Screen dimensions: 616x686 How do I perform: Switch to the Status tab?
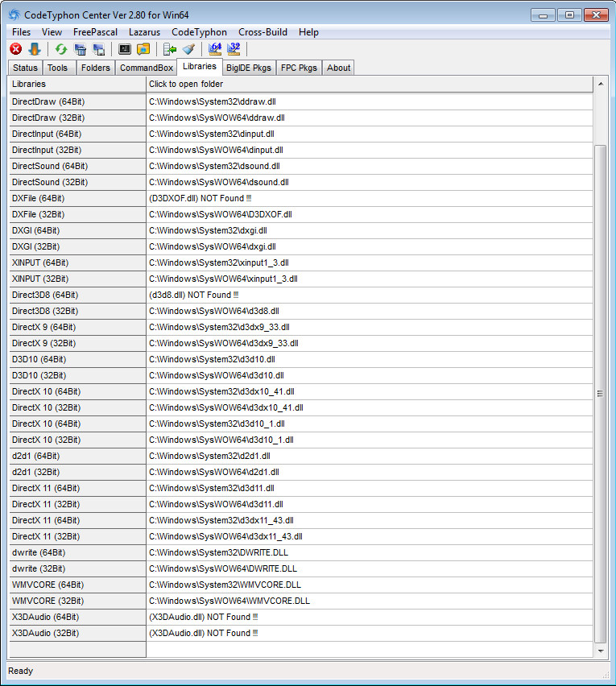point(25,68)
